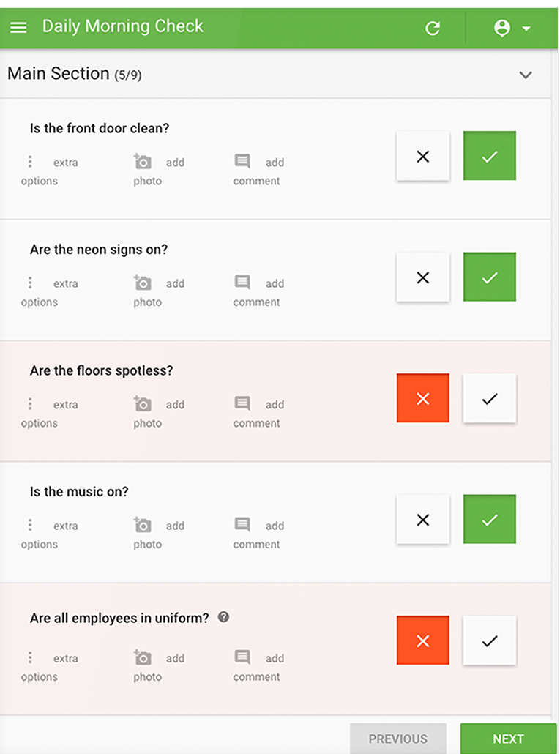Go to the NEXT page

pyautogui.click(x=508, y=738)
